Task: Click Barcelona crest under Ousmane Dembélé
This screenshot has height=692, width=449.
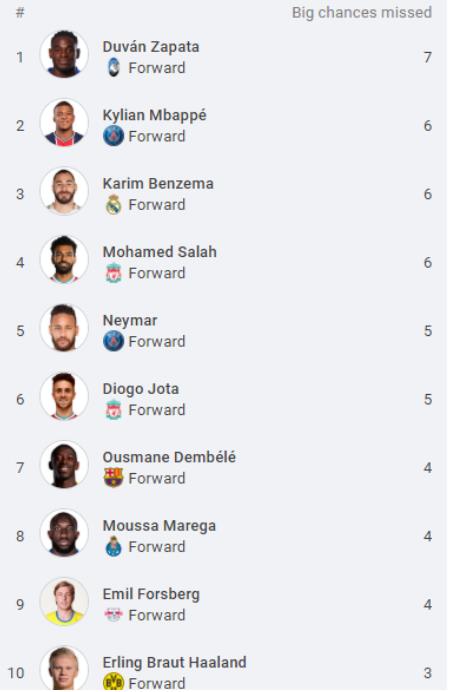Action: pyautogui.click(x=113, y=478)
